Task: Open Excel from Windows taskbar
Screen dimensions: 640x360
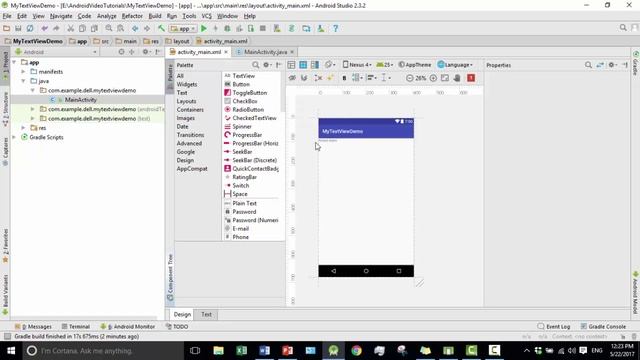Action: [241, 351]
